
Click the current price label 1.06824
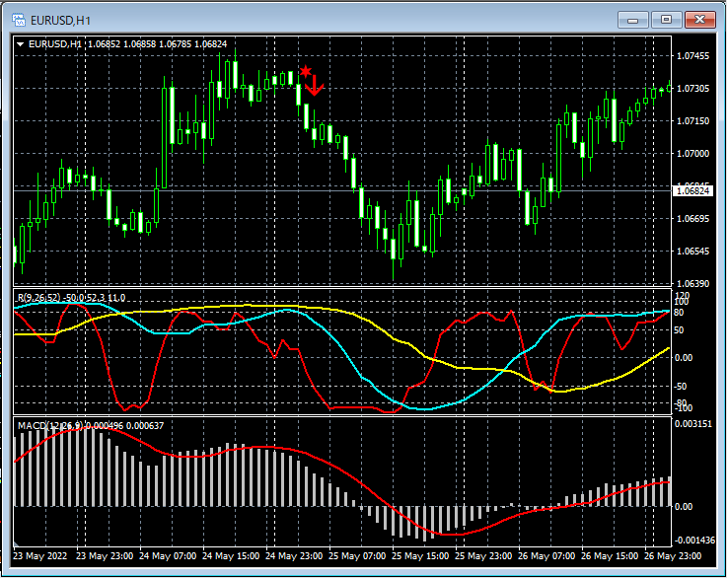(694, 191)
